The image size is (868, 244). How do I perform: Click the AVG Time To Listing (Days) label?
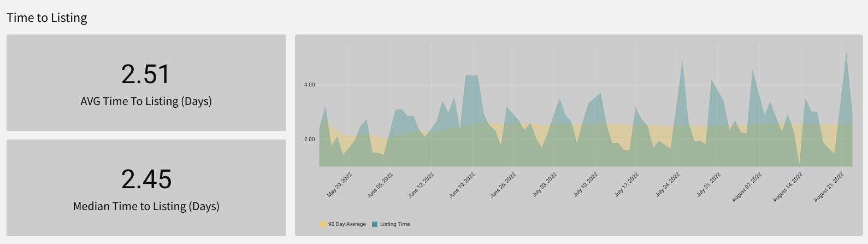click(146, 101)
